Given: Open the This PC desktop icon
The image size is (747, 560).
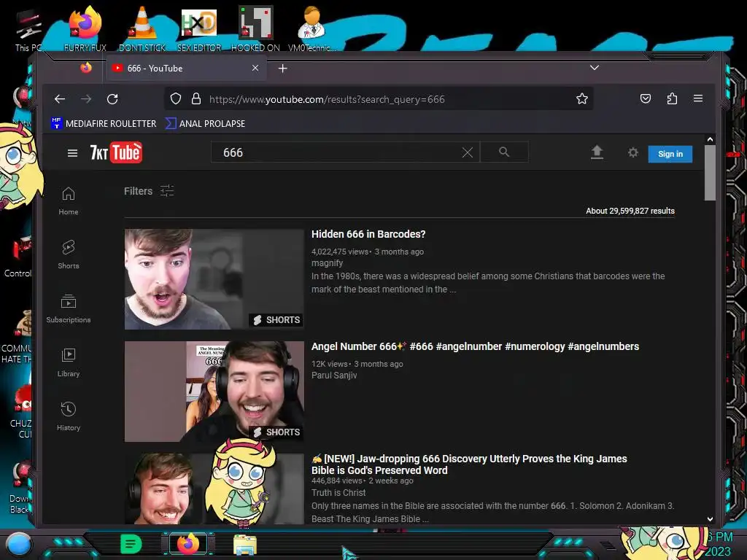Looking at the screenshot, I should 28,29.
